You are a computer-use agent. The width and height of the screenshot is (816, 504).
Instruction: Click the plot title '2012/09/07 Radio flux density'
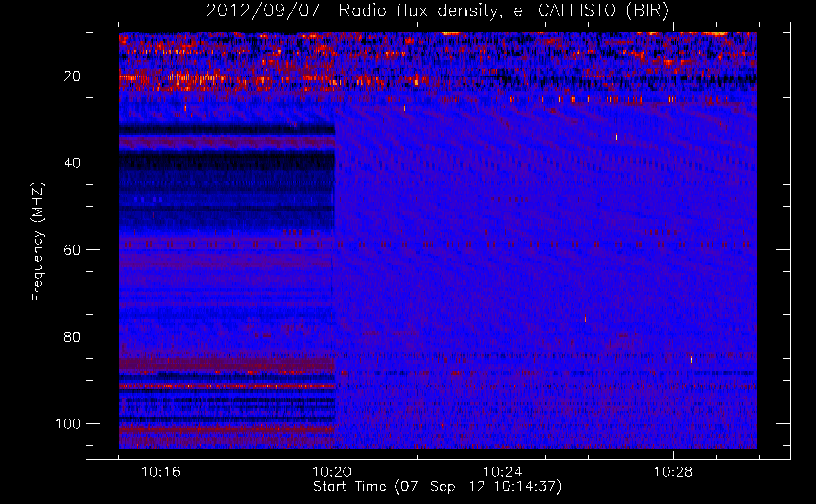(437, 11)
